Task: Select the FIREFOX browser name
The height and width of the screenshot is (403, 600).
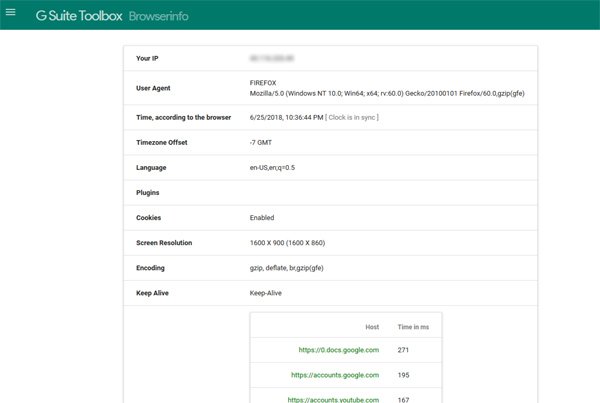Action: pos(263,83)
